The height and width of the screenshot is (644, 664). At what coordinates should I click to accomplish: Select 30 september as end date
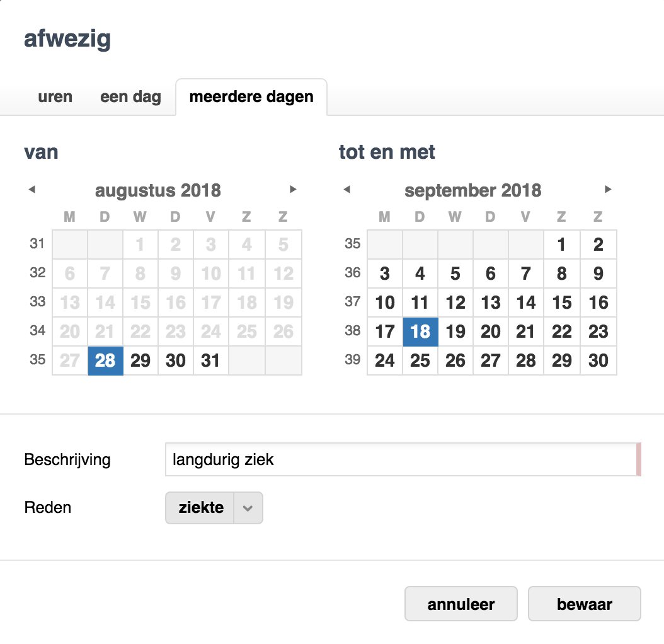(x=598, y=360)
